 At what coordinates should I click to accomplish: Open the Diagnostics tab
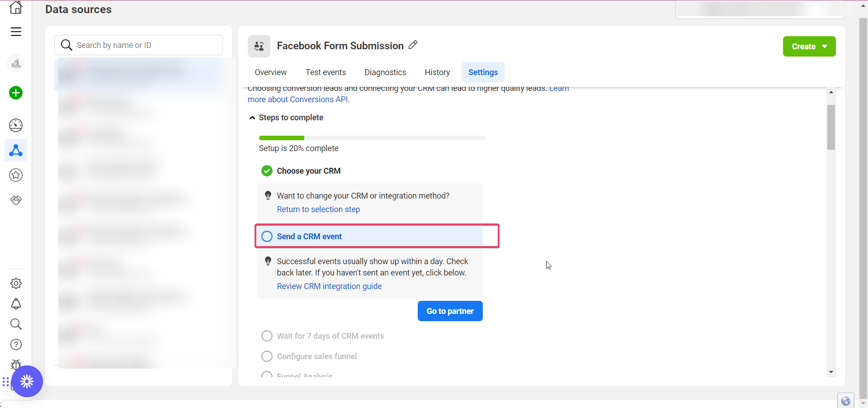click(x=385, y=72)
